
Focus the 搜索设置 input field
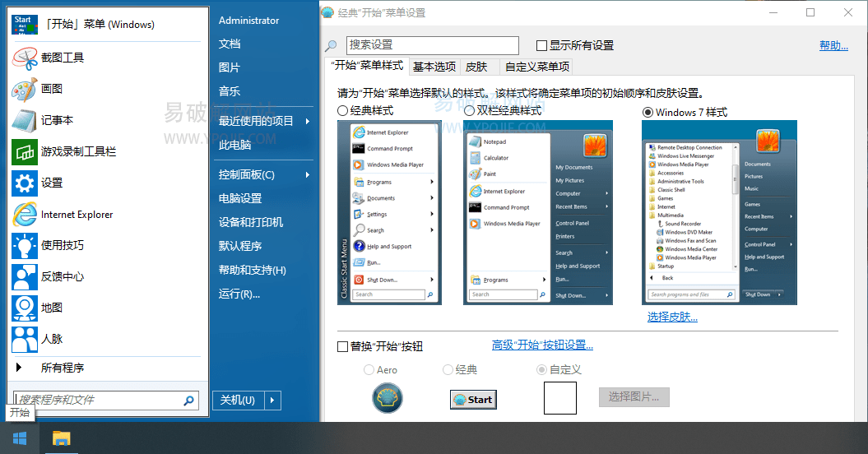pos(432,45)
